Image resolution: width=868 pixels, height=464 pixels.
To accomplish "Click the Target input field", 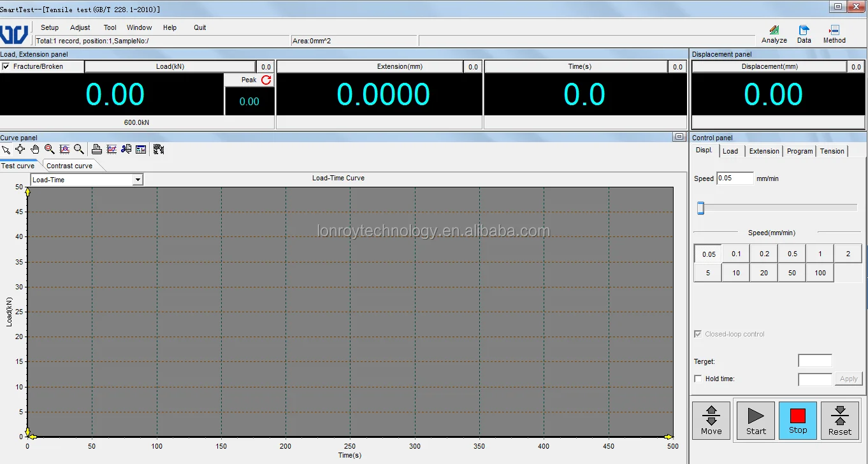I will pyautogui.click(x=814, y=360).
